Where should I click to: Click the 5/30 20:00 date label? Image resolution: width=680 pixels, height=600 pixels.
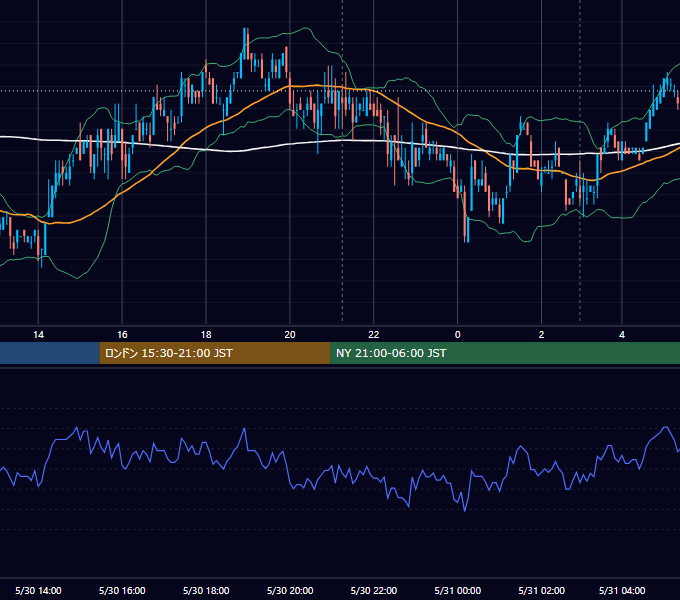tap(290, 590)
